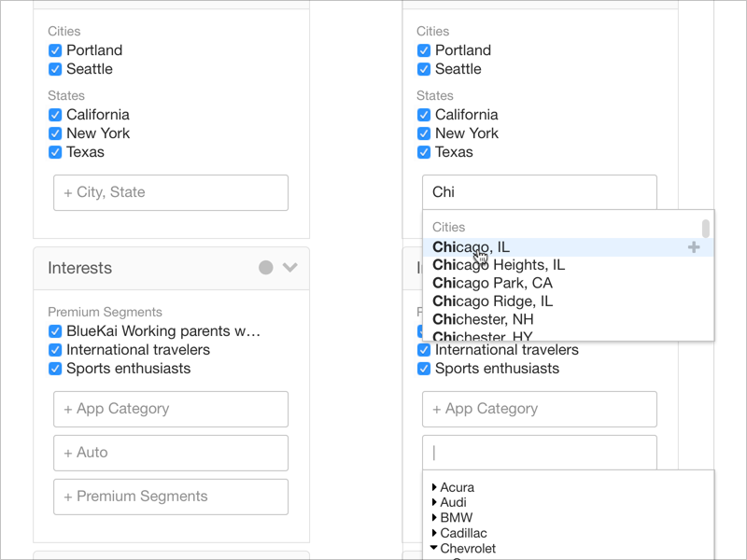This screenshot has width=747, height=560.
Task: Select Chichester, NH from the suggestions
Action: pos(484,319)
